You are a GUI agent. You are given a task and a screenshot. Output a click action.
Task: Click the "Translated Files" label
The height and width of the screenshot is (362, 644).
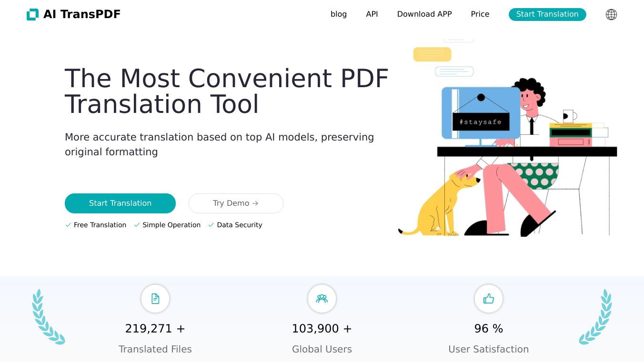tap(155, 349)
